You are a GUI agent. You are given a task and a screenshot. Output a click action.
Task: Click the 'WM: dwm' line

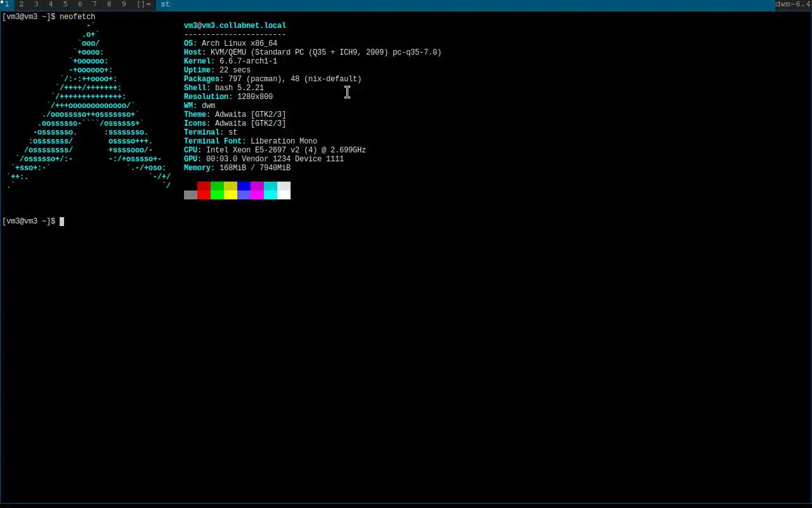point(199,105)
